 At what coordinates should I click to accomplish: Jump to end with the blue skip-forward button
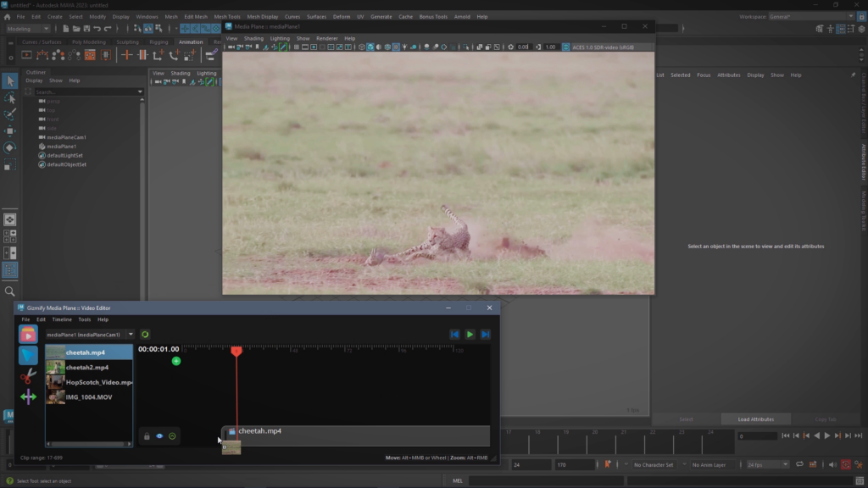tap(486, 334)
